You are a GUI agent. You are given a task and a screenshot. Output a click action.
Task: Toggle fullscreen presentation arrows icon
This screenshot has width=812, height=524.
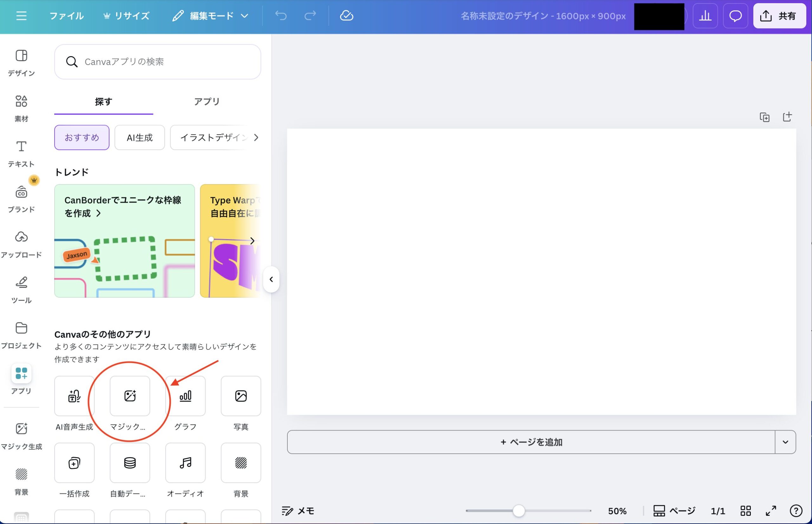click(771, 511)
